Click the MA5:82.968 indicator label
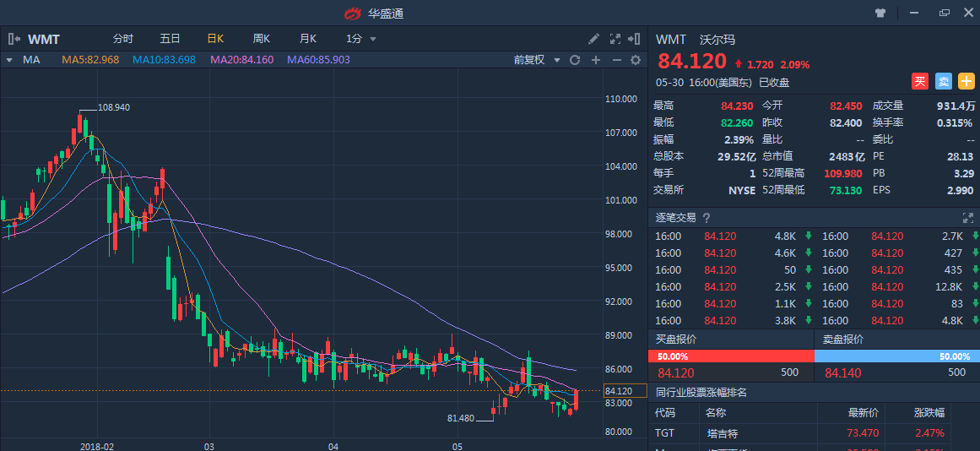The width and height of the screenshot is (980, 451). 90,60
